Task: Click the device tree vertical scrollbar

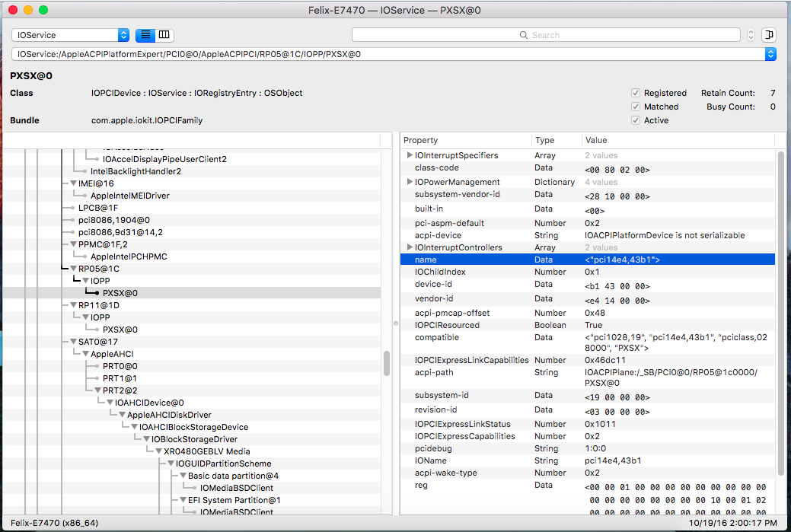Action: pos(387,362)
